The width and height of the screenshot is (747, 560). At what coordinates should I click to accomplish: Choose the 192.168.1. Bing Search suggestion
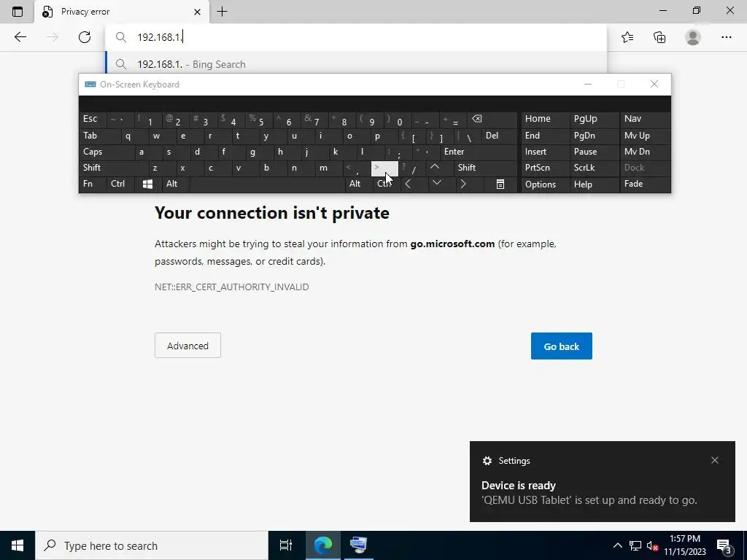click(x=356, y=64)
